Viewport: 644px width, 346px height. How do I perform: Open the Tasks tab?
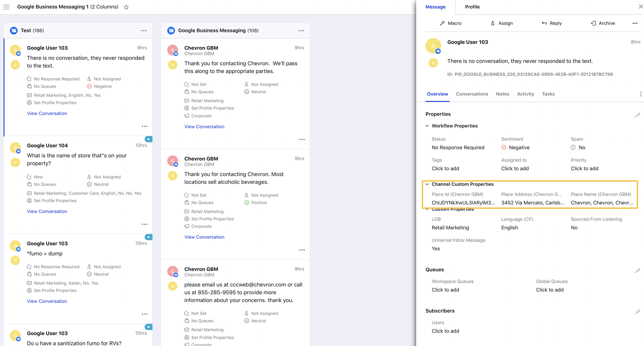[x=548, y=94]
